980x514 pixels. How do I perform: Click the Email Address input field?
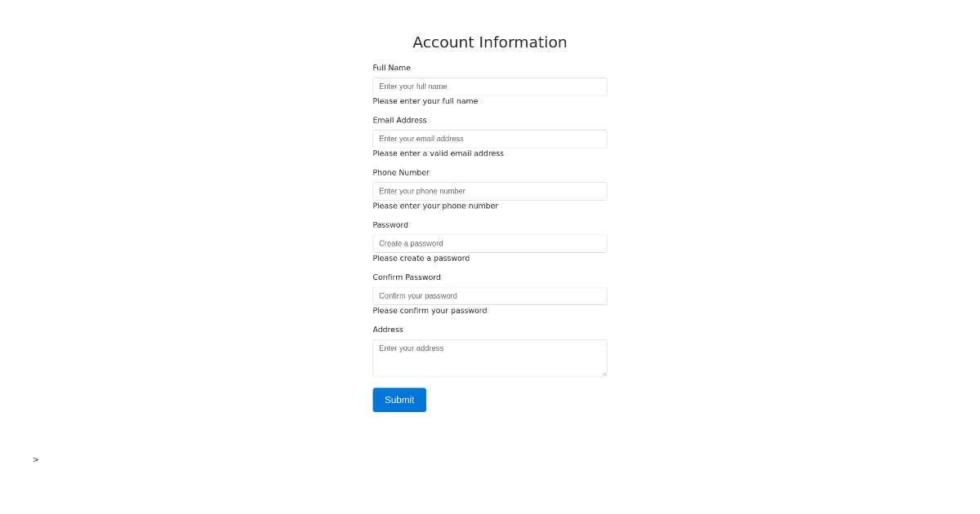click(490, 139)
